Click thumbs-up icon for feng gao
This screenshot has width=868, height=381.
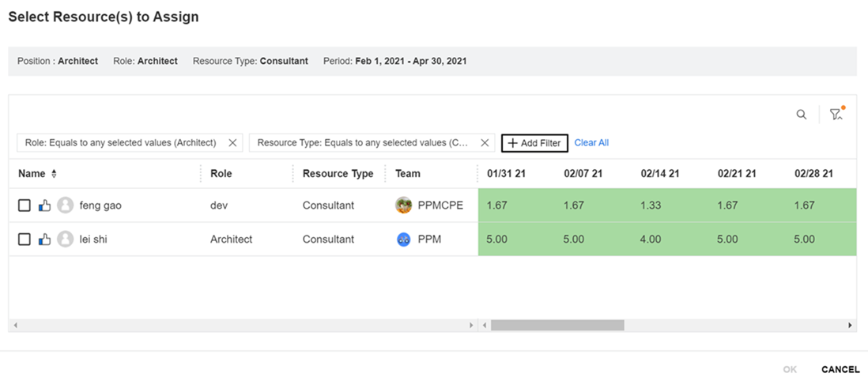(x=44, y=206)
